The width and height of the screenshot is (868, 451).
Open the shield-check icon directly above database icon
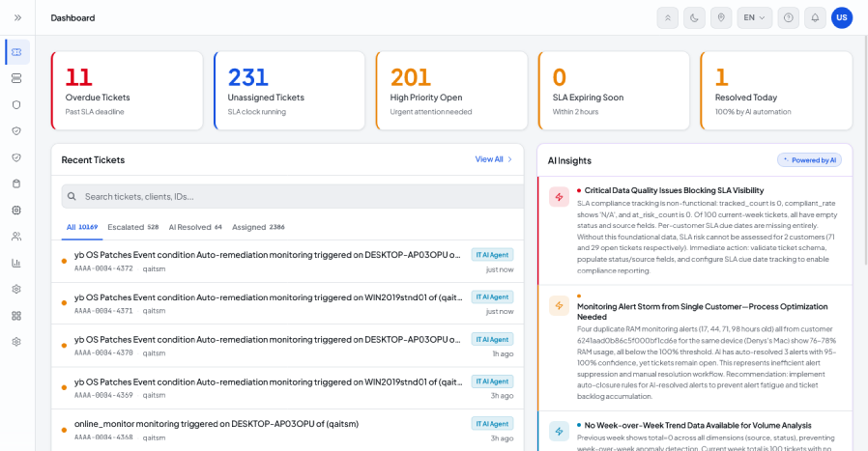16,157
